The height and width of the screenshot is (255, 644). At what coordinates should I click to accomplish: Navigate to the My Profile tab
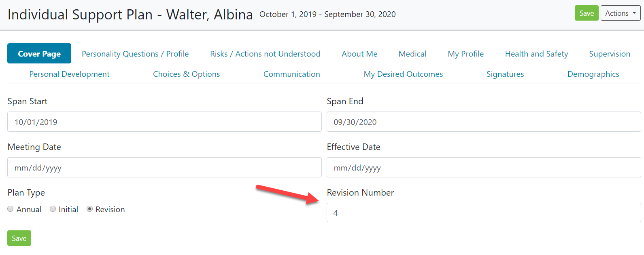point(465,54)
